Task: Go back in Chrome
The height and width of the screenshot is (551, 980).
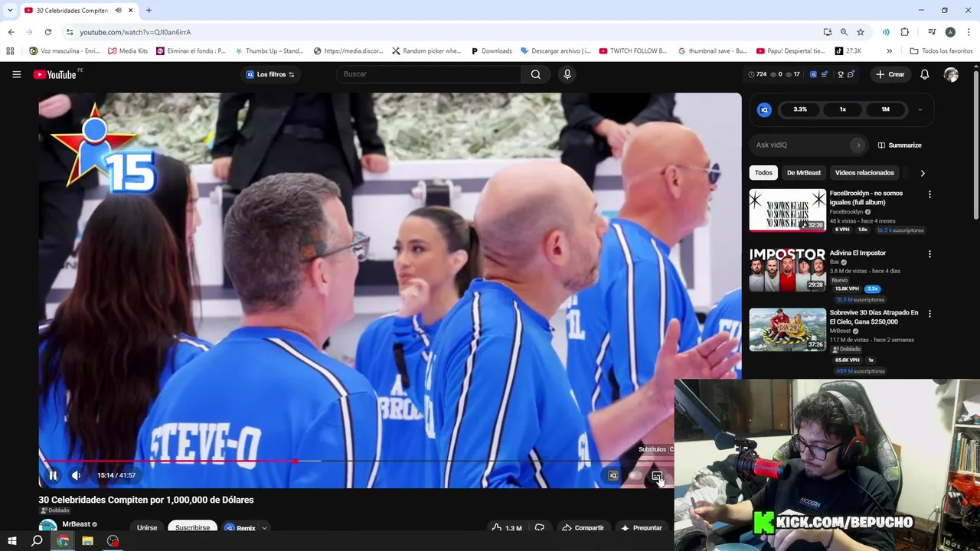Action: (11, 32)
